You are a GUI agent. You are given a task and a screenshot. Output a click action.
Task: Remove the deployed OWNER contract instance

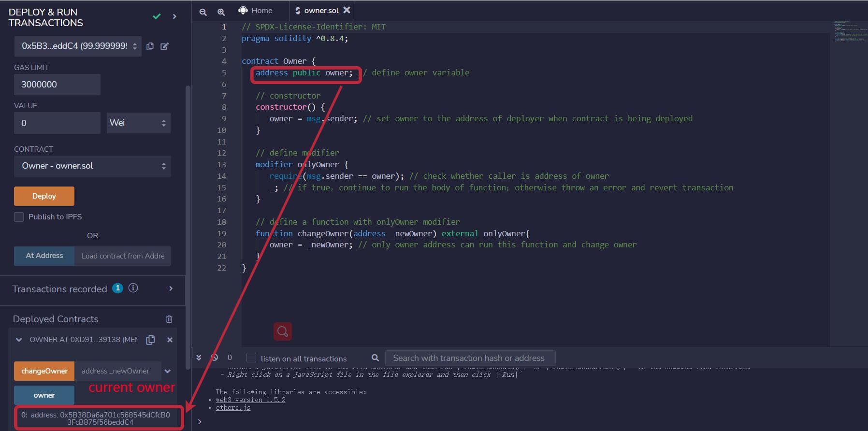pos(170,340)
